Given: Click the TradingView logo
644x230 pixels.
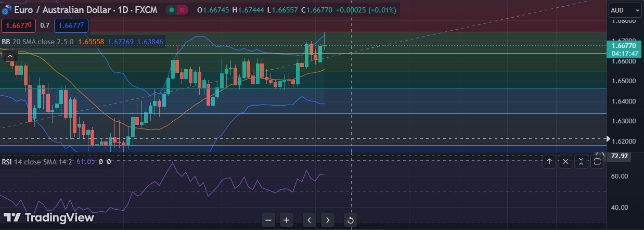Looking at the screenshot, I should tap(49, 218).
